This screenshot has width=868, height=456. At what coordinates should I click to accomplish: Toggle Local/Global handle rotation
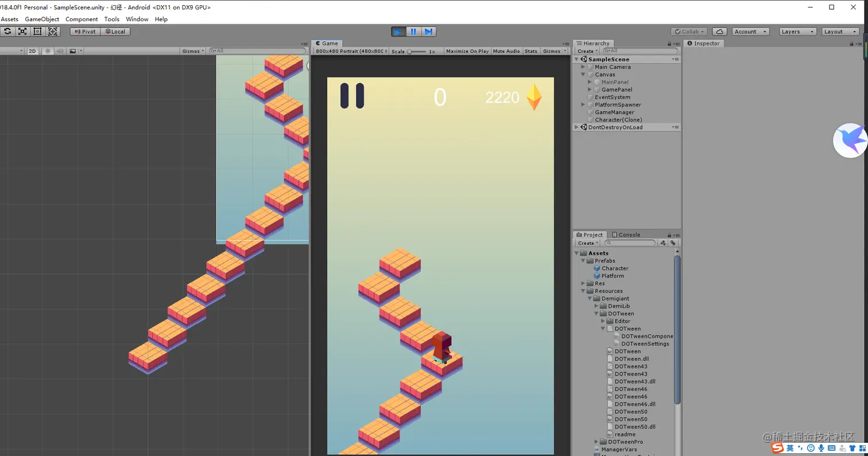pos(115,32)
